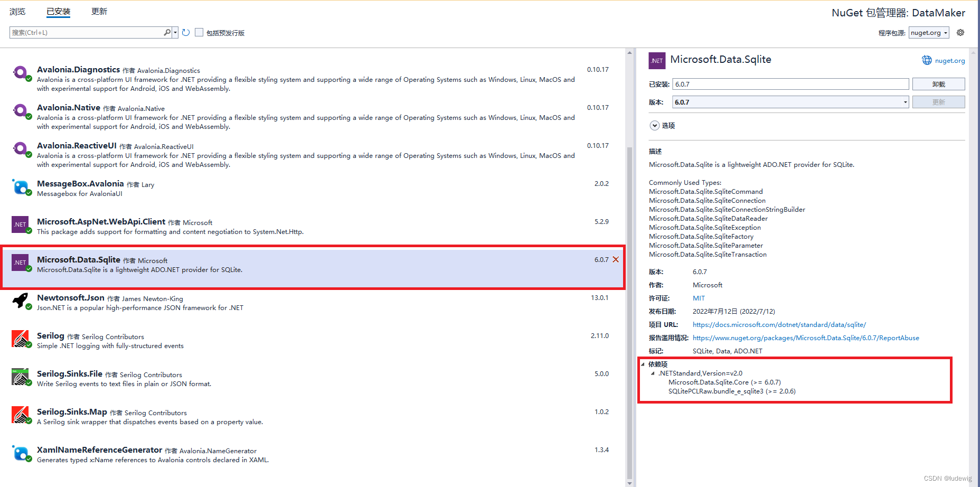This screenshot has width=980, height=487.
Task: Select the Serilog.Sinks.File package title
Action: pos(70,374)
